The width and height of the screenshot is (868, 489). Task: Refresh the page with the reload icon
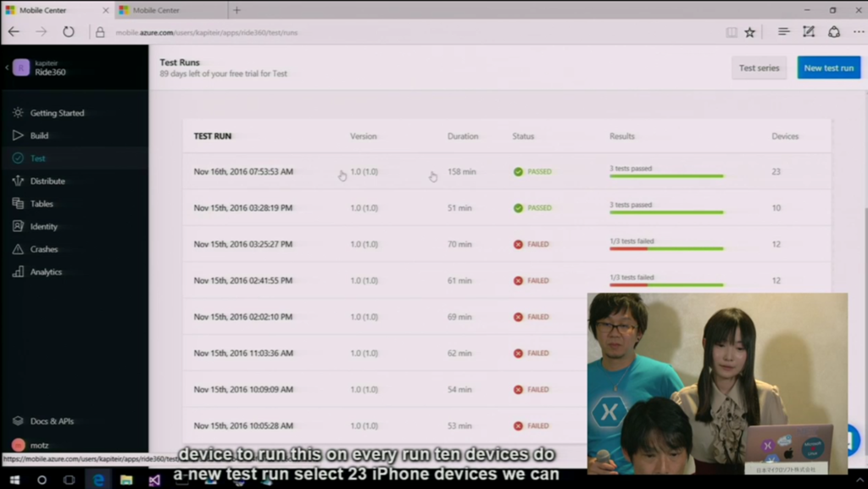pyautogui.click(x=68, y=32)
